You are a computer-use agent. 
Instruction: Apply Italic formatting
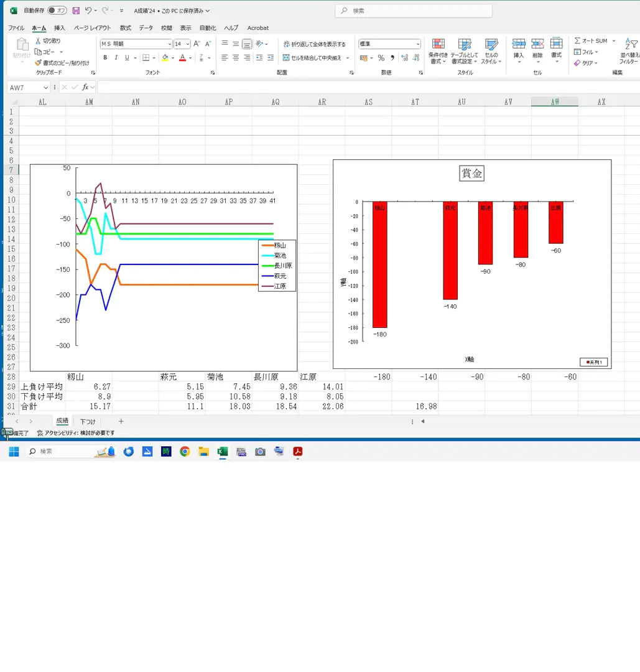coord(116,57)
